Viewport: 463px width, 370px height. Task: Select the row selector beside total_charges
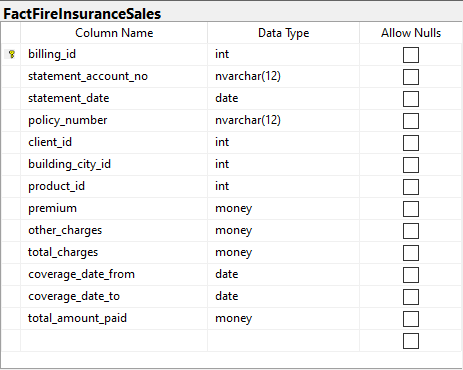pos(11,252)
